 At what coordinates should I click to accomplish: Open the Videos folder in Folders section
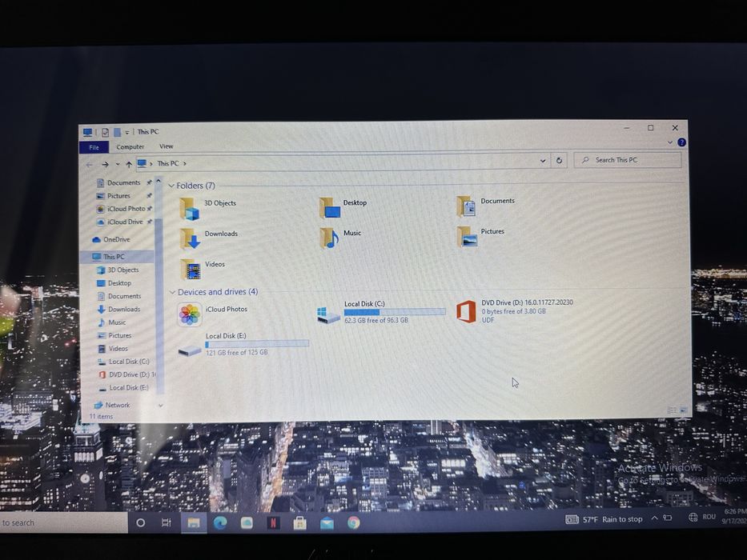tap(191, 270)
